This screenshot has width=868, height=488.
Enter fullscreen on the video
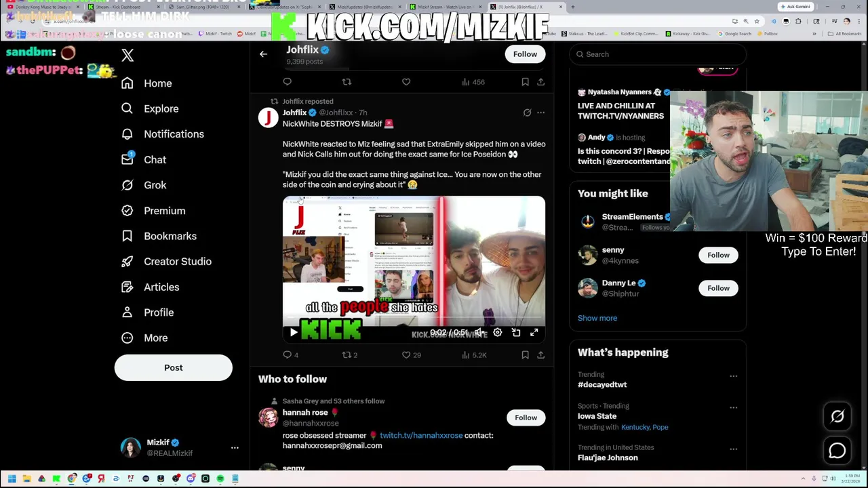pos(534,333)
